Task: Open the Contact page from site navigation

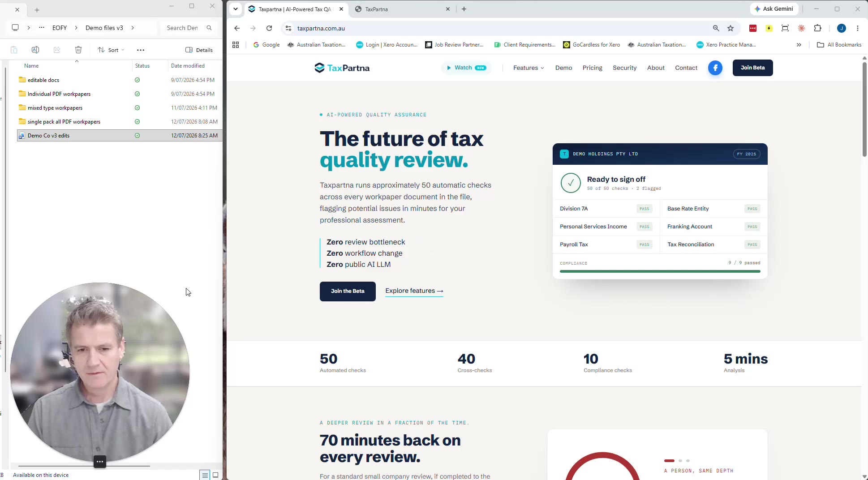Action: tap(686, 68)
